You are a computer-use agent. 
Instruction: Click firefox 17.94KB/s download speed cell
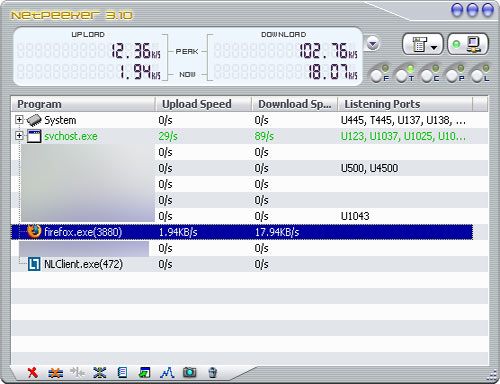pyautogui.click(x=277, y=232)
